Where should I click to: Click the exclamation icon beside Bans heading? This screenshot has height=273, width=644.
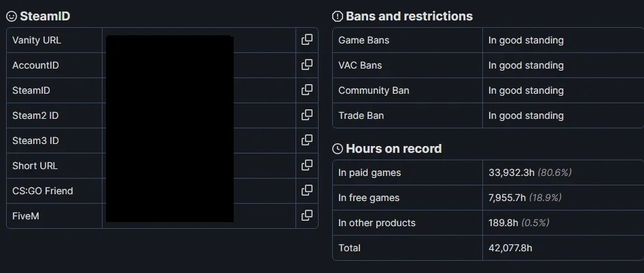coord(337,16)
